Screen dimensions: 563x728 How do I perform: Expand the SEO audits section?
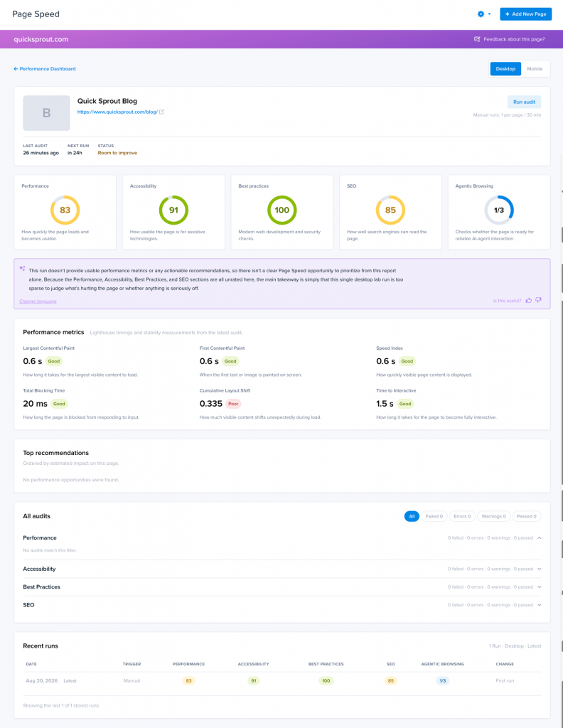540,605
